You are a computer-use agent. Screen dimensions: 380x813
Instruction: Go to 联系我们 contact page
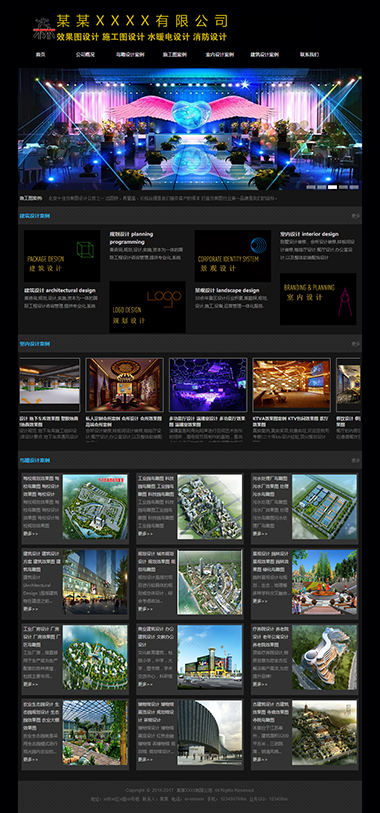tap(309, 54)
